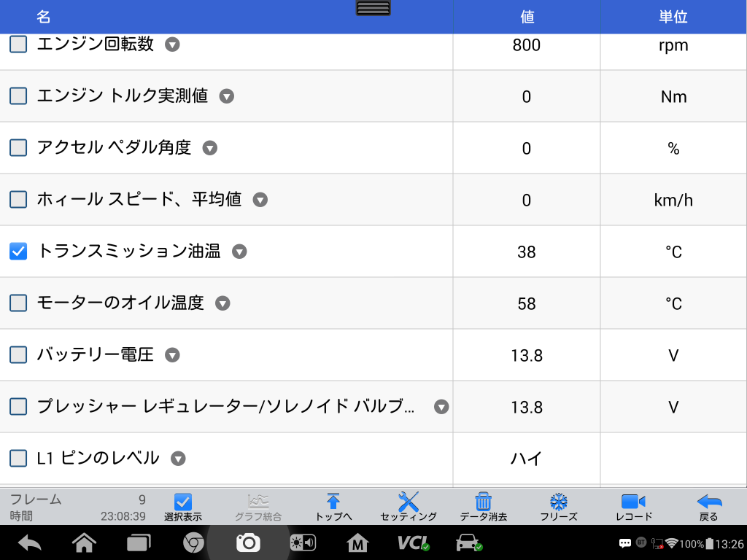Screen dimensions: 747x560
Task: Open セッティング wrench settings icon
Action: [409, 502]
